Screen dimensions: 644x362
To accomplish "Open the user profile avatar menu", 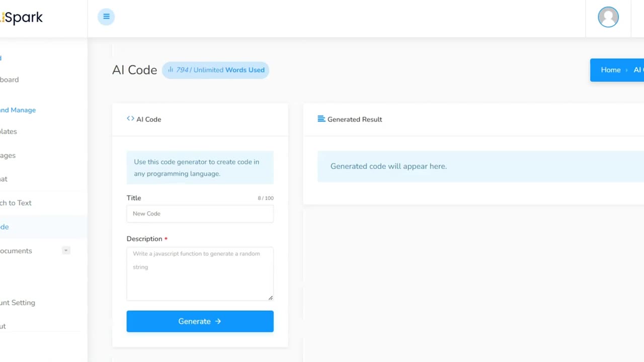I will point(608,17).
